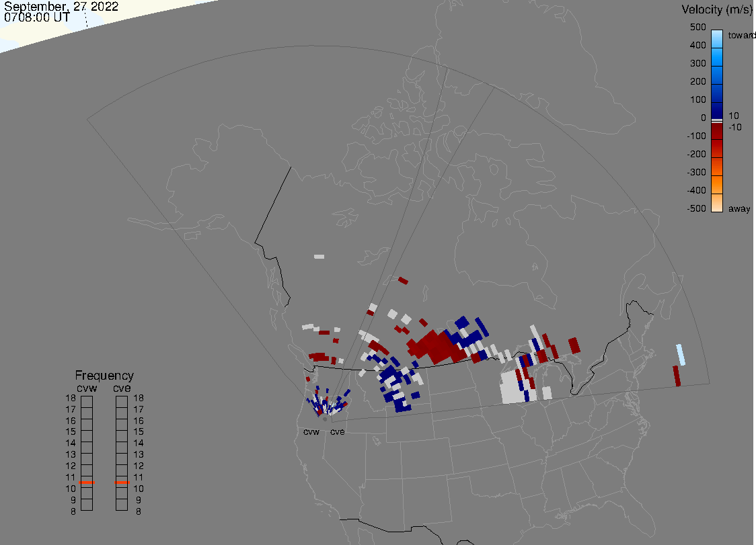Click the orange marker on the cvw frequency bar
The image size is (756, 545).
(87, 483)
